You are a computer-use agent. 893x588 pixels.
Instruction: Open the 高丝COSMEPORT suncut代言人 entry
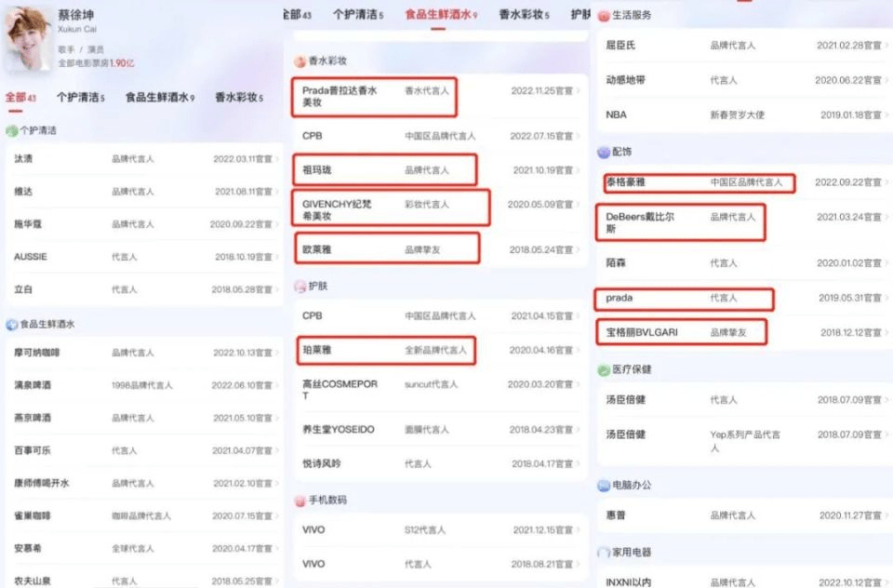(441, 390)
